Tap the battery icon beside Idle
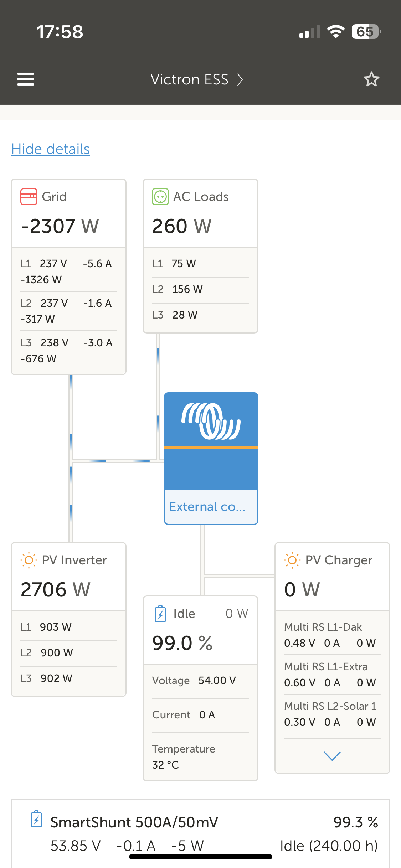The width and height of the screenshot is (401, 868). click(160, 614)
